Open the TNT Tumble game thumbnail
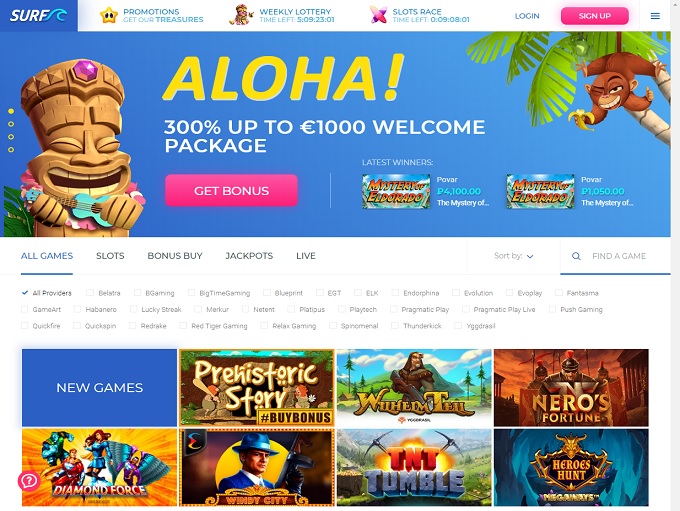Screen dimensions: 680x511 coord(414,467)
